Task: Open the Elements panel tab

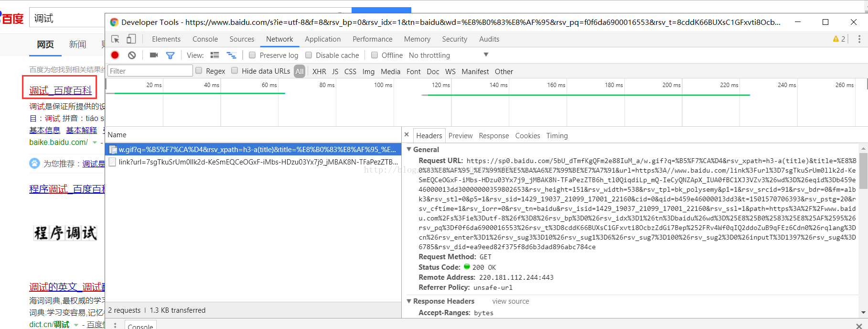Action: pyautogui.click(x=166, y=39)
